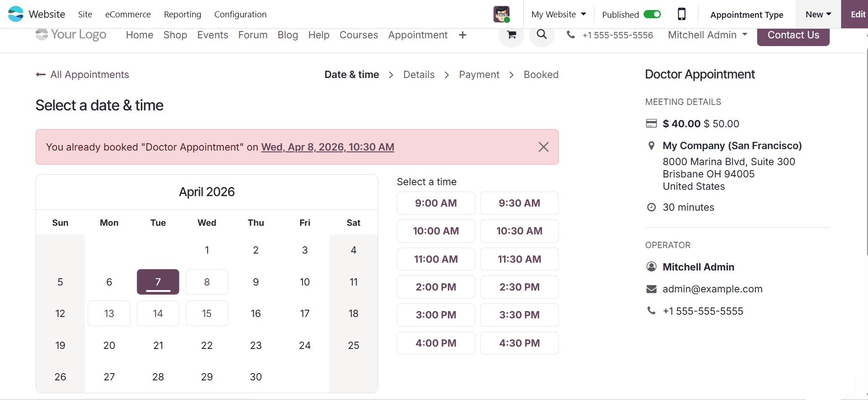Open the Appointment page
The height and width of the screenshot is (400, 868).
418,35
